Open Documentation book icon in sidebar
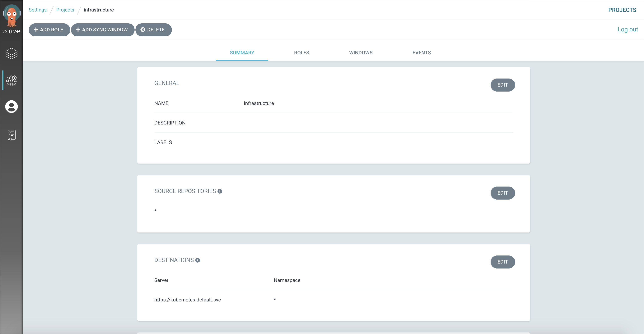Screen dimensions: 644x334 point(12,135)
